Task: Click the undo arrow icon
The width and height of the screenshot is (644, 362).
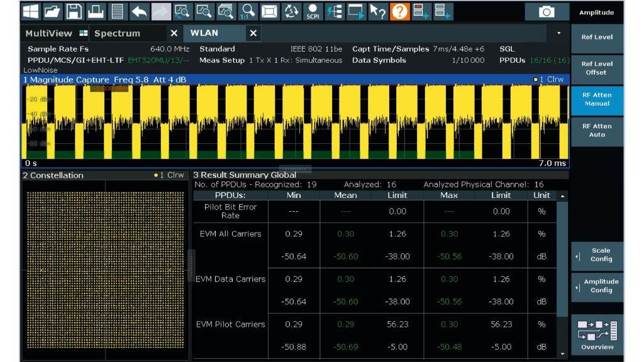Action: tap(138, 11)
